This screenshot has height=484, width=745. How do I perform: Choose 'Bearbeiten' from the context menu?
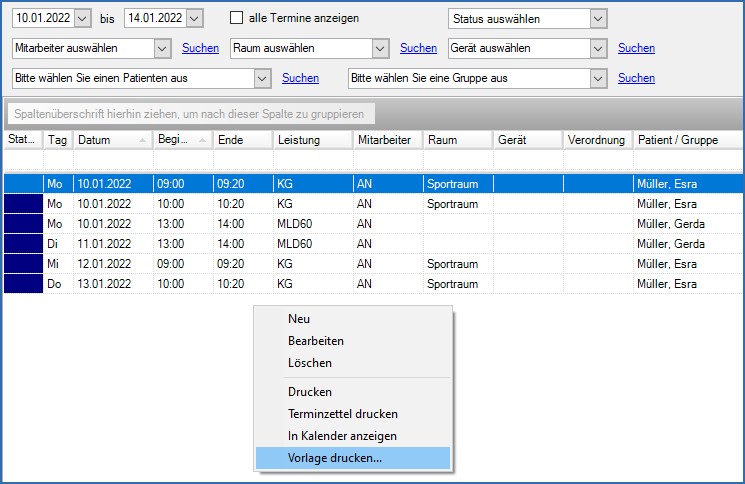(353, 341)
